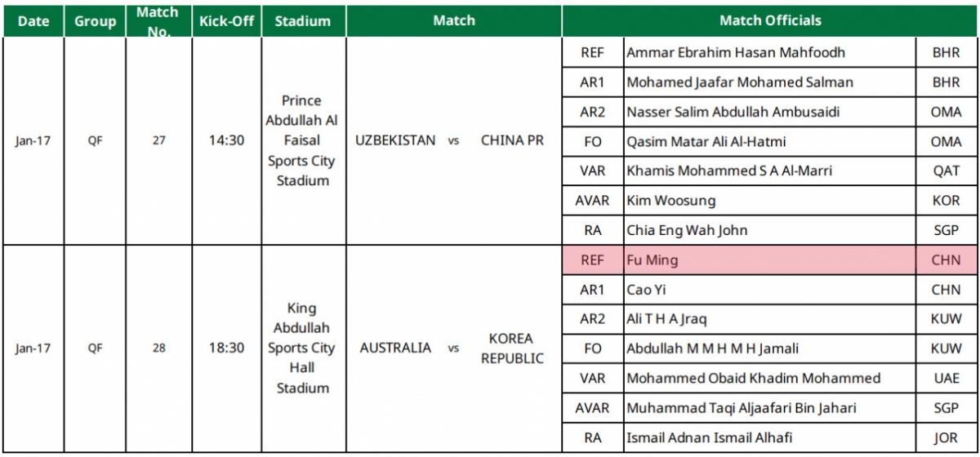980x457 pixels.
Task: Click King Abdullah Sports City Hall Stadium
Action: coord(303,348)
